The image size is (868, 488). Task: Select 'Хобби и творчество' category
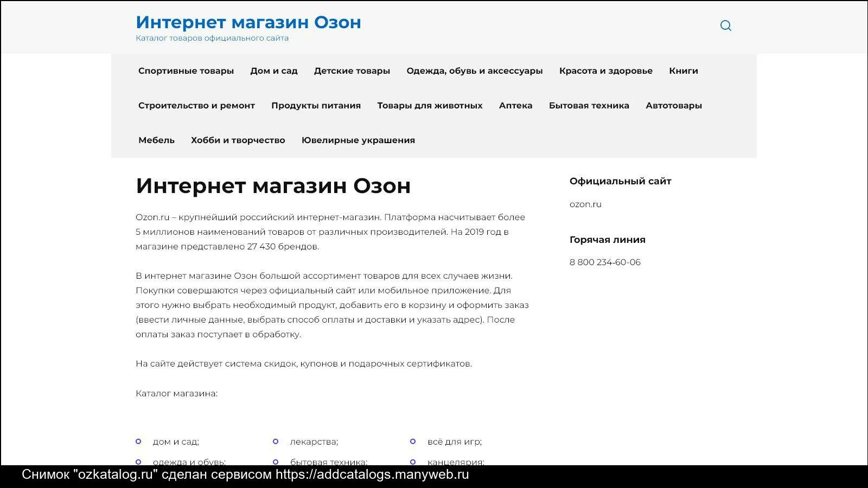tap(238, 140)
